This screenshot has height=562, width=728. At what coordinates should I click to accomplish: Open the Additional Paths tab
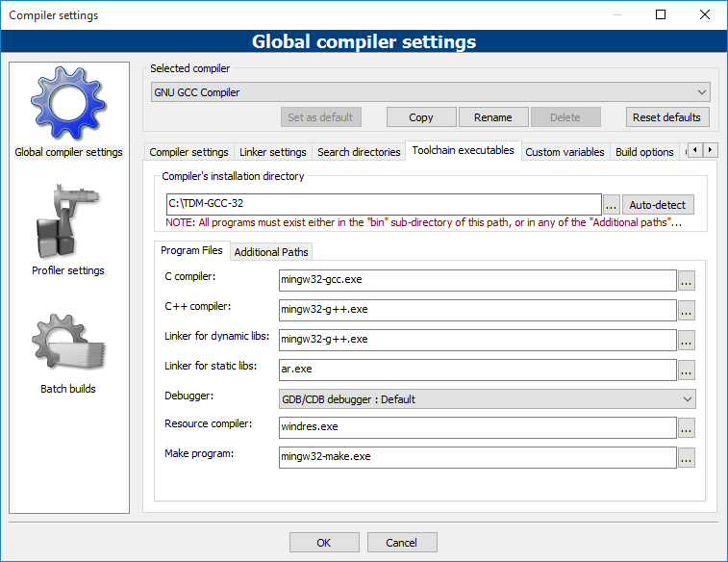(271, 252)
